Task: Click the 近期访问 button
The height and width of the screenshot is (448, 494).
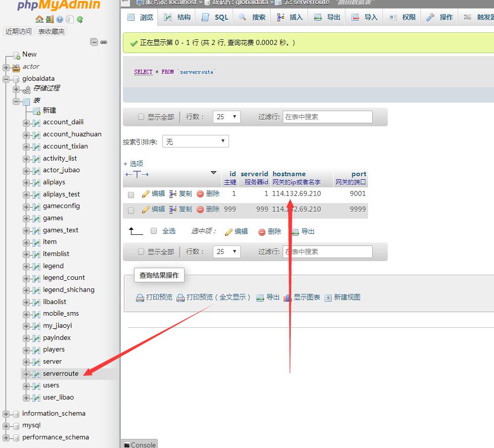Action: (19, 31)
